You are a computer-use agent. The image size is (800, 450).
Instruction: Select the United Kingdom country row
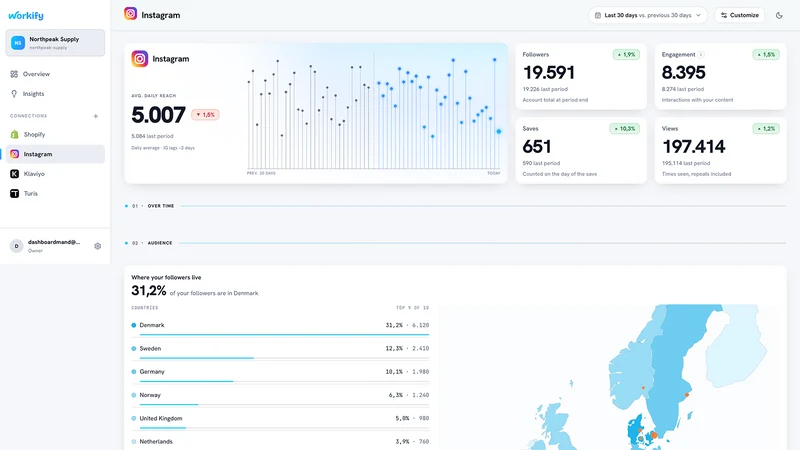click(x=280, y=422)
